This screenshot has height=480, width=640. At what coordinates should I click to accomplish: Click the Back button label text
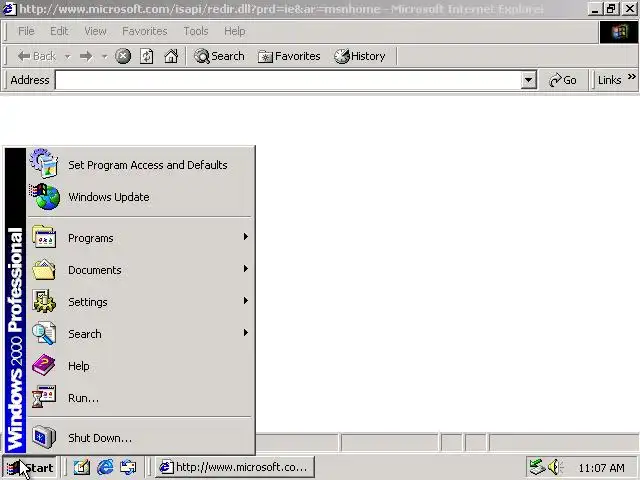point(44,56)
